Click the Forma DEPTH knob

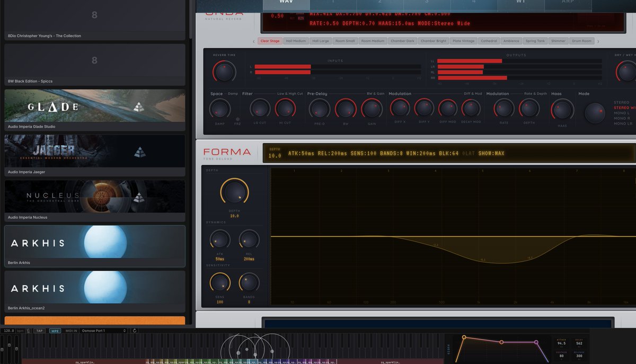click(234, 192)
